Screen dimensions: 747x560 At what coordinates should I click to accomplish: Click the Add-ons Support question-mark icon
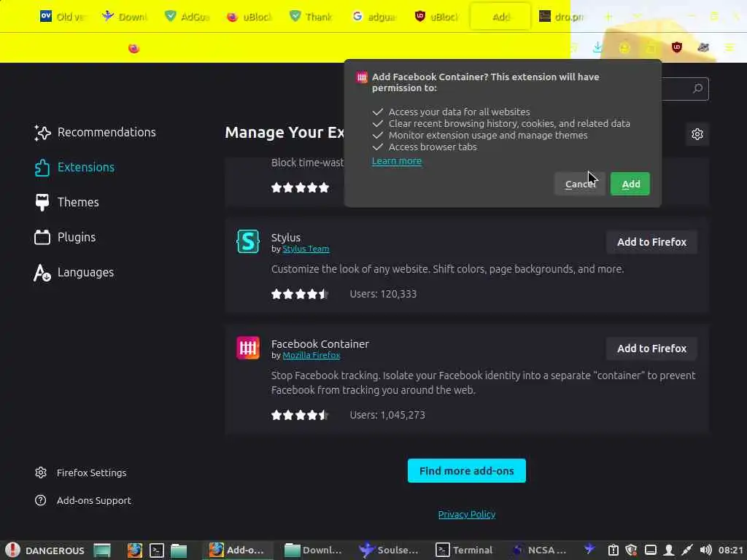coord(41,500)
